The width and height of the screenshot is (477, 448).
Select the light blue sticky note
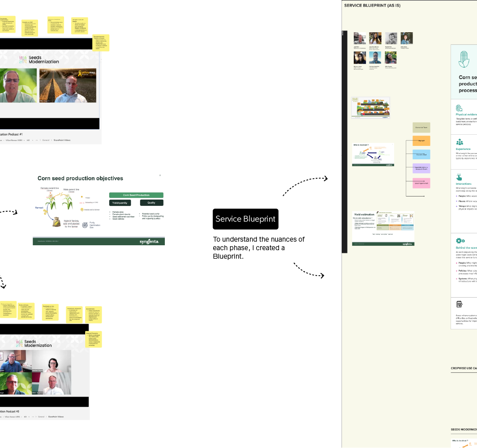(x=421, y=154)
